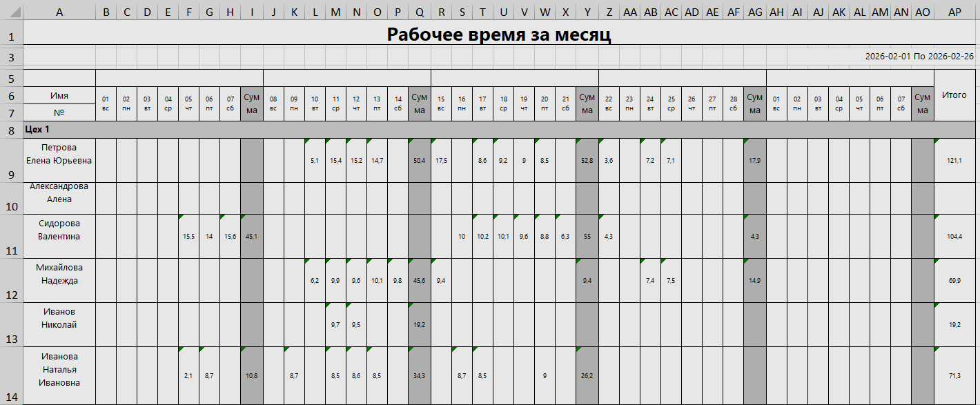980x405 pixels.
Task: Select the Михайлова Надежда name cell
Action: tap(59, 274)
